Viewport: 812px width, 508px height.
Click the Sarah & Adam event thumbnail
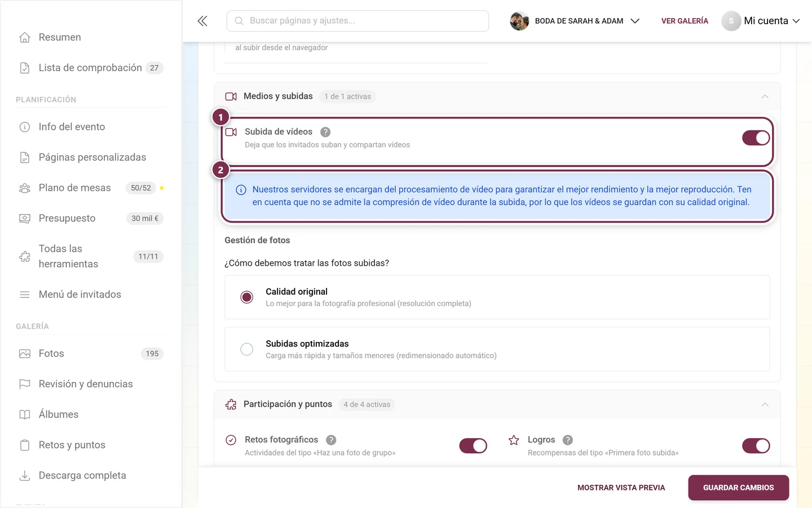(x=519, y=21)
